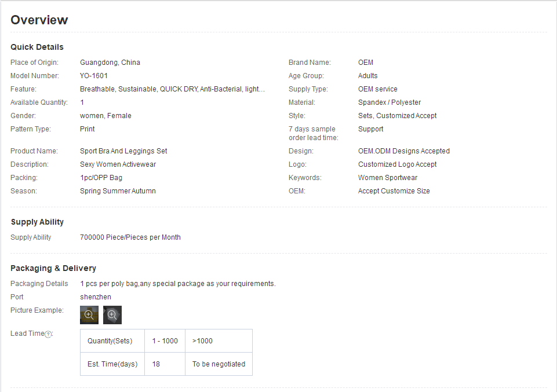Click the model number 'YO-1601'
Image resolution: width=557 pixels, height=392 pixels.
coord(94,75)
